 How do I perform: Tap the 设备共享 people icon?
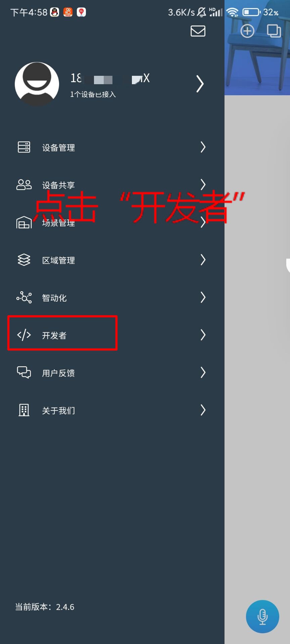24,185
